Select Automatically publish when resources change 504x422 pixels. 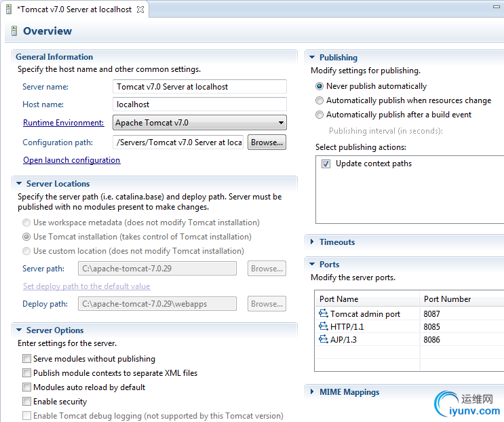(319, 100)
